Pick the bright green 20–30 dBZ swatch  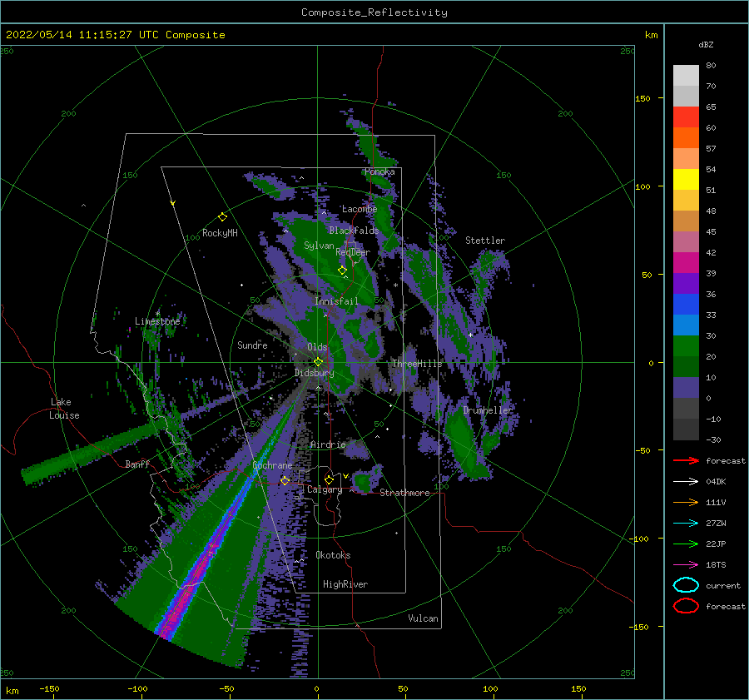[x=686, y=345]
